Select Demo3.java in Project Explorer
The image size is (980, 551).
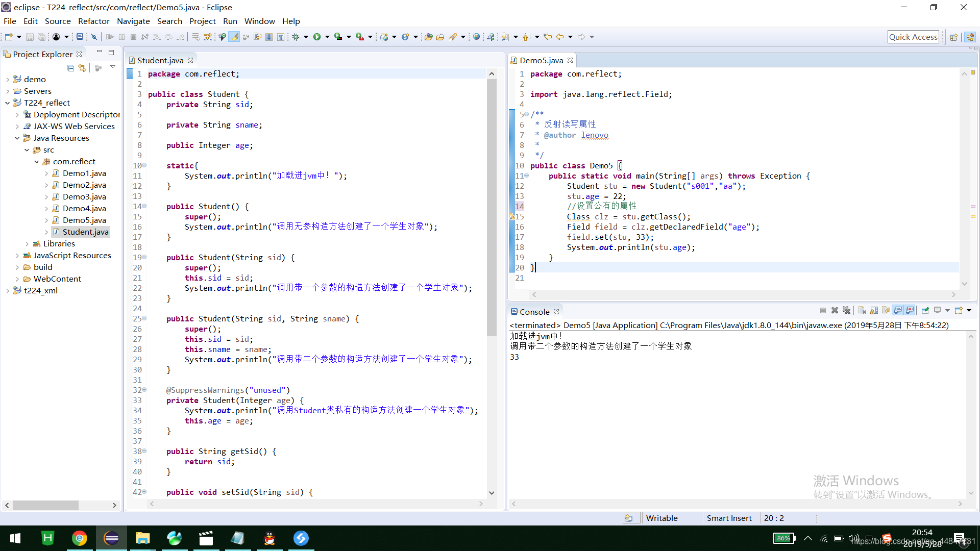pos(84,197)
